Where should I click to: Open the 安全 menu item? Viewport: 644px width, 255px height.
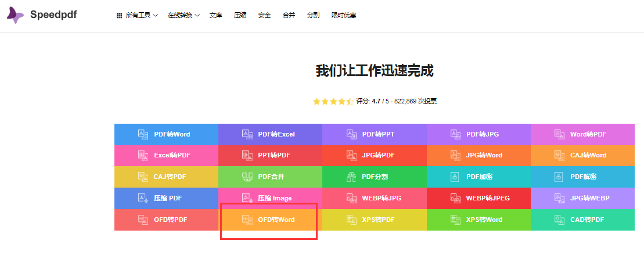tap(264, 16)
